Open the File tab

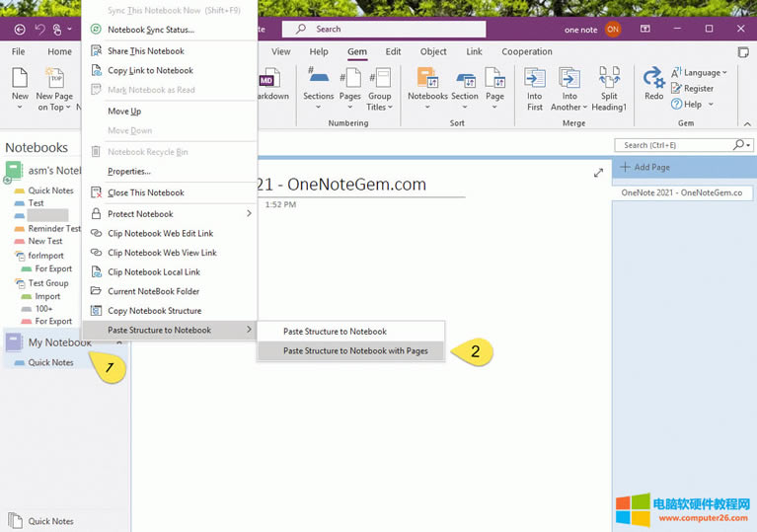pyautogui.click(x=19, y=51)
